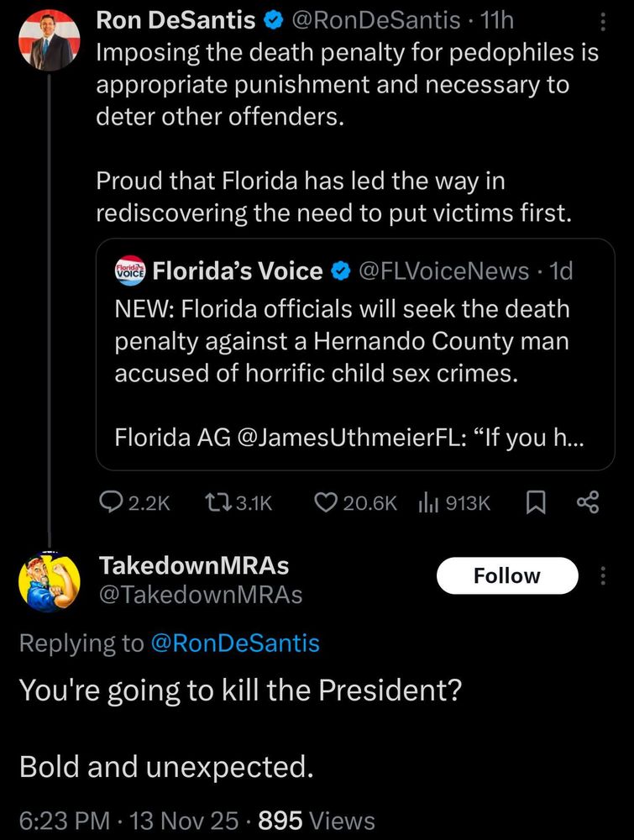634x840 pixels.
Task: Open more options beside Follow button
Action: click(601, 575)
